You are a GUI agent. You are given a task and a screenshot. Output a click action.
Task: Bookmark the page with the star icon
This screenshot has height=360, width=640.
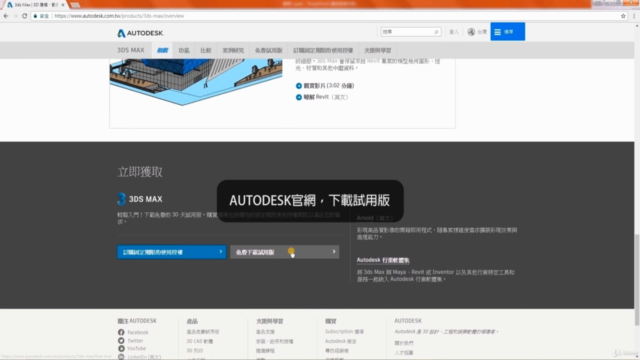623,16
